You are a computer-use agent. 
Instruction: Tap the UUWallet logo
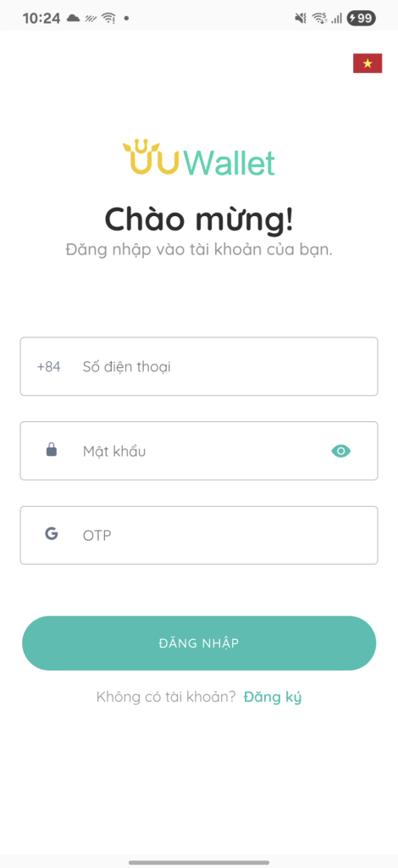198,157
